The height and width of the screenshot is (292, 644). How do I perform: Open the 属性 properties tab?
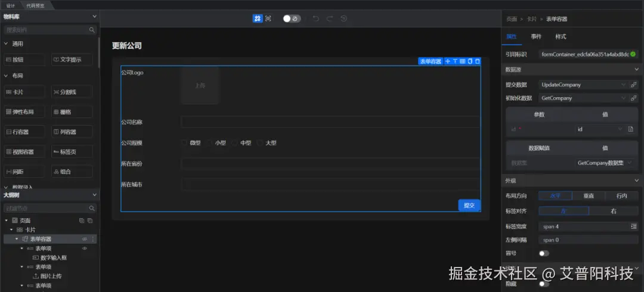point(512,36)
